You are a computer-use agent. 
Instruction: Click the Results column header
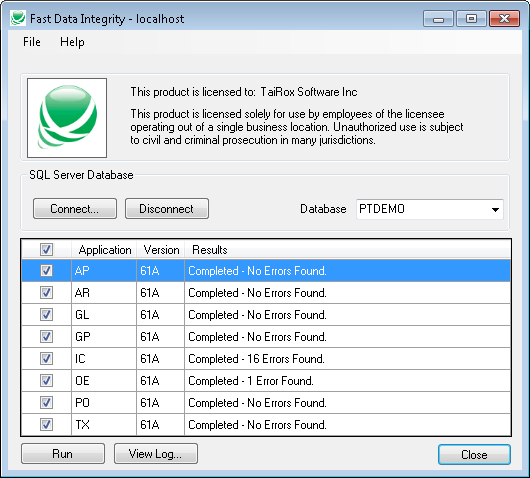coord(347,250)
